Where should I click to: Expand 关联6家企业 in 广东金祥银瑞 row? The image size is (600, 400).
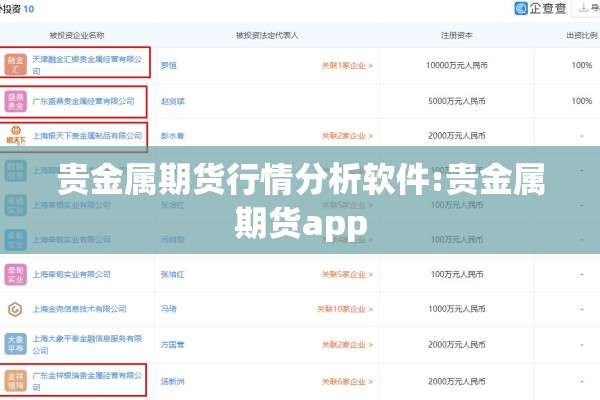pyautogui.click(x=347, y=381)
